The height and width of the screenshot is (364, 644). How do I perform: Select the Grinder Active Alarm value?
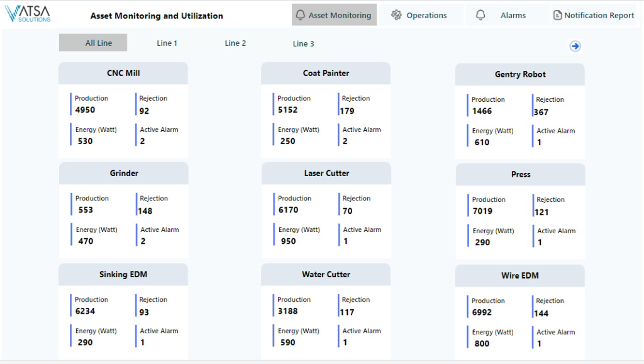click(x=143, y=241)
